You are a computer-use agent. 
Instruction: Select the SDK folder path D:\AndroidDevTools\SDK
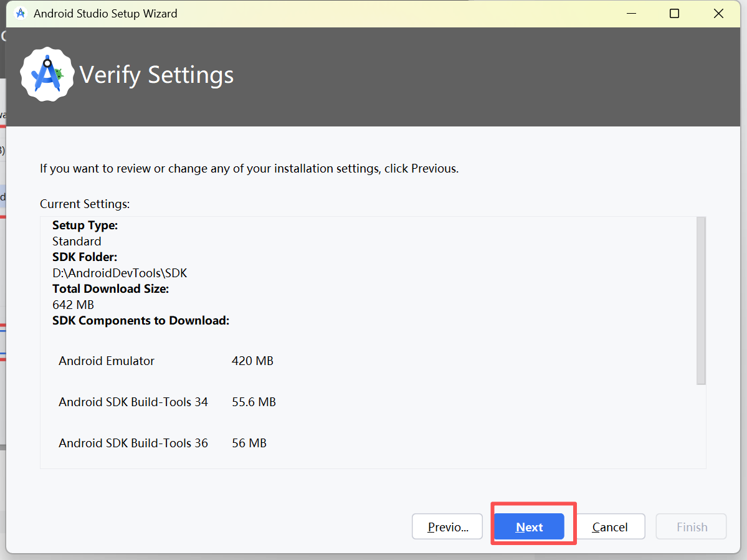[120, 273]
